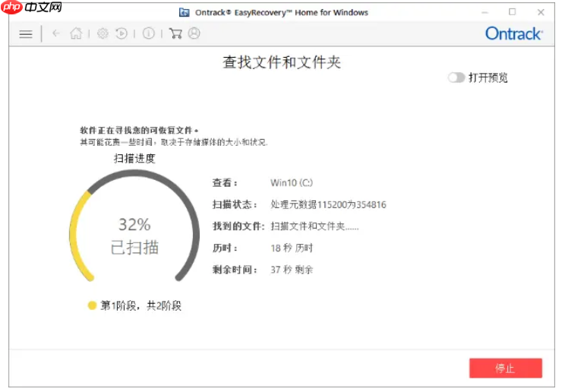Click the 找到的文件 label
Screen dimensions: 562x392
click(x=238, y=226)
